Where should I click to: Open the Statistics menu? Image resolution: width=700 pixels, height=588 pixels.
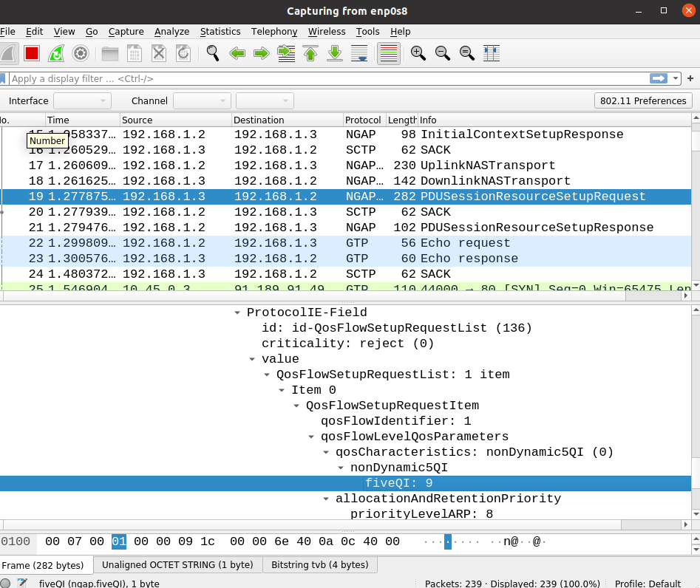click(220, 32)
